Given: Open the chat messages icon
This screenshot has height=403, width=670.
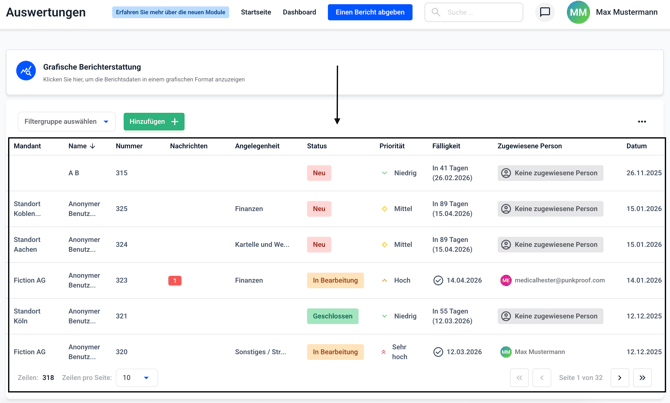Looking at the screenshot, I should pyautogui.click(x=545, y=13).
